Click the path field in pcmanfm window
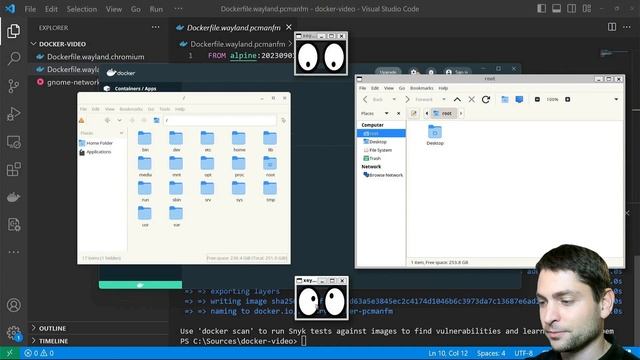Screen dimensions: 640x360 (220, 120)
